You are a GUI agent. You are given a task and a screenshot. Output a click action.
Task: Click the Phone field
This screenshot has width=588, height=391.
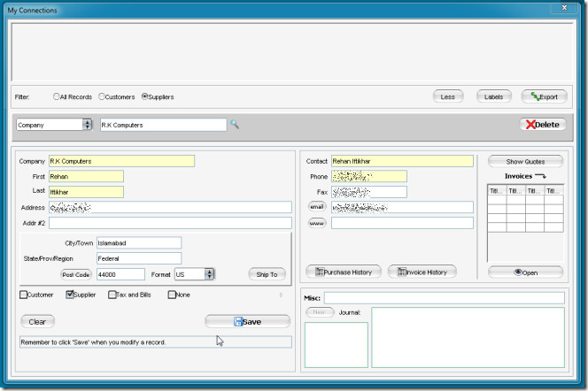[x=369, y=176]
